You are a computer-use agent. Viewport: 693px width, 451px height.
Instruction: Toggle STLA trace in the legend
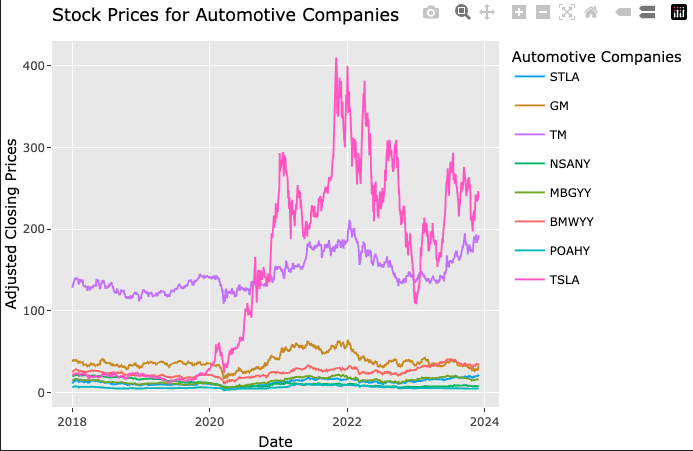[547, 77]
